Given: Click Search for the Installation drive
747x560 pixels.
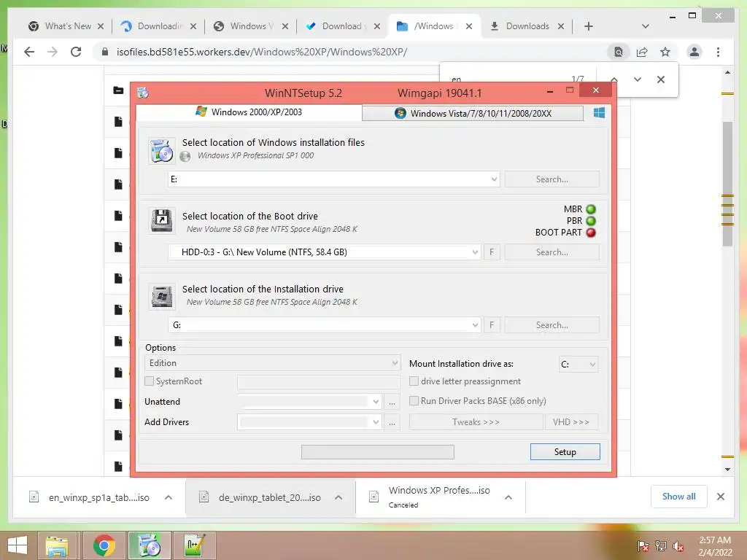Looking at the screenshot, I should tap(551, 325).
